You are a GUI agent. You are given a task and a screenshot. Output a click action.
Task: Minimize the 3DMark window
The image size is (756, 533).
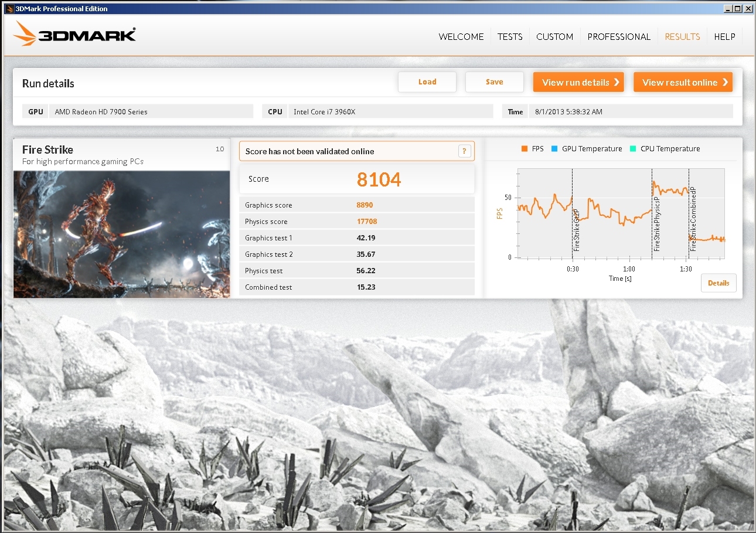(728, 8)
